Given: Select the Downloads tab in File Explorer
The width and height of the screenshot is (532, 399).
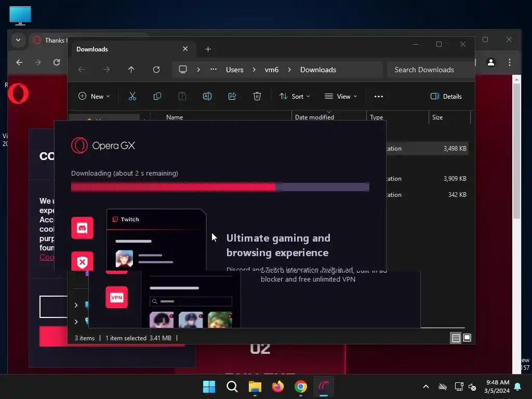Looking at the screenshot, I should [x=132, y=49].
